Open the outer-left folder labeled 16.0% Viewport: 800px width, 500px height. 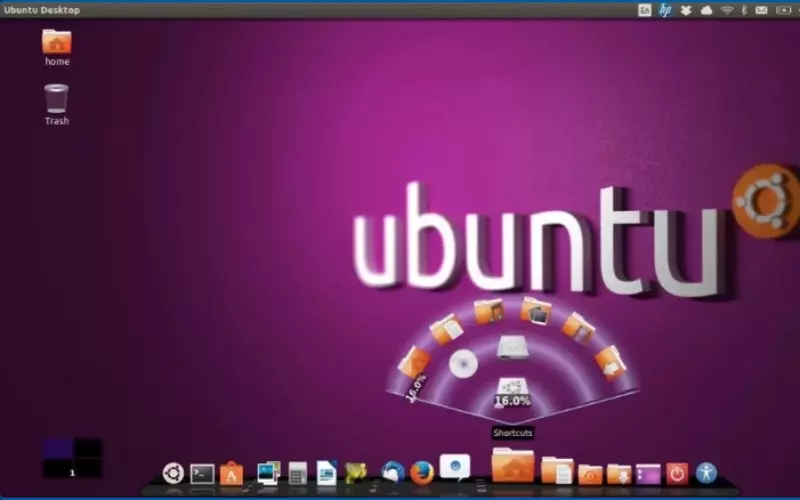414,363
